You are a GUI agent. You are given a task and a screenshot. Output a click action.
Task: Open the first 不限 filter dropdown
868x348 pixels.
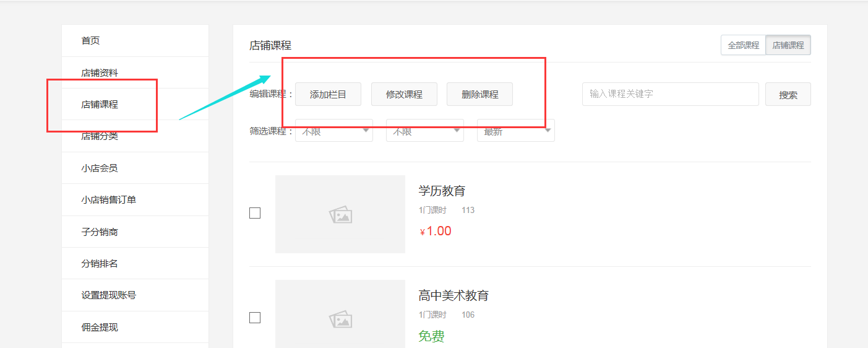pos(334,131)
